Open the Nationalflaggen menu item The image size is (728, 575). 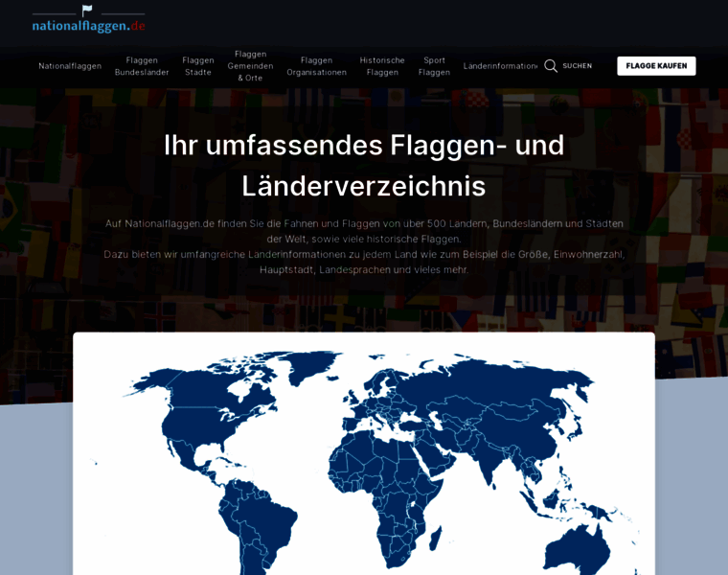coord(70,66)
